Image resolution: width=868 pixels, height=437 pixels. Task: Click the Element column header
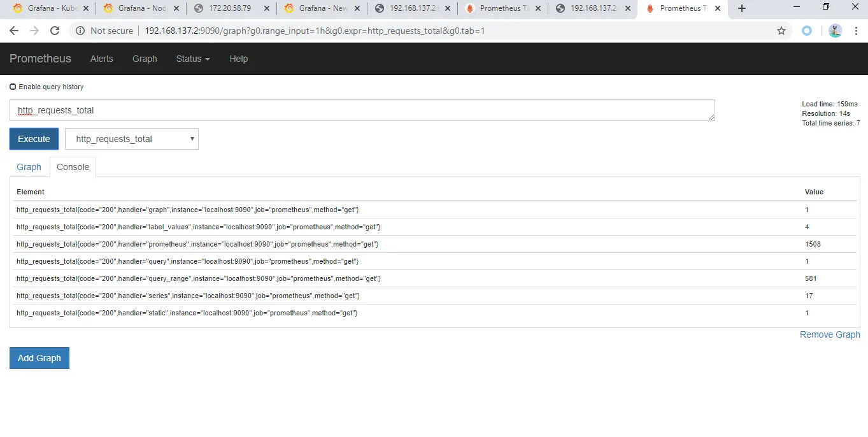pos(31,192)
